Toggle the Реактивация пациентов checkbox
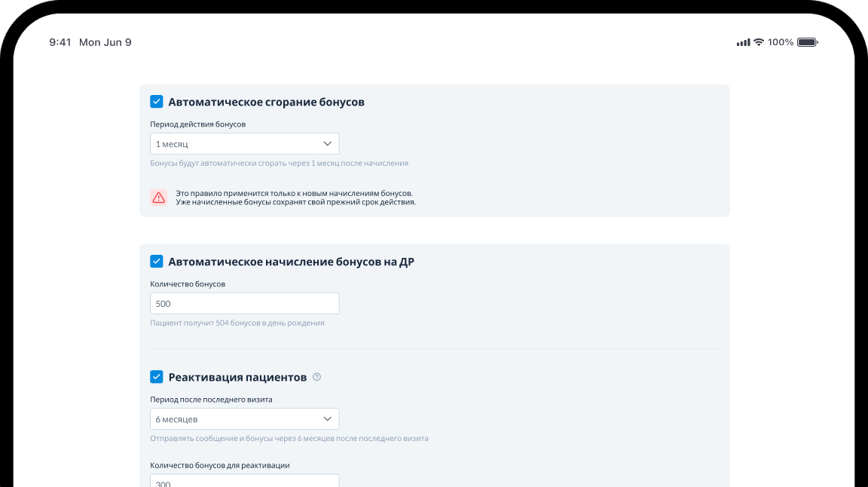 (157, 377)
